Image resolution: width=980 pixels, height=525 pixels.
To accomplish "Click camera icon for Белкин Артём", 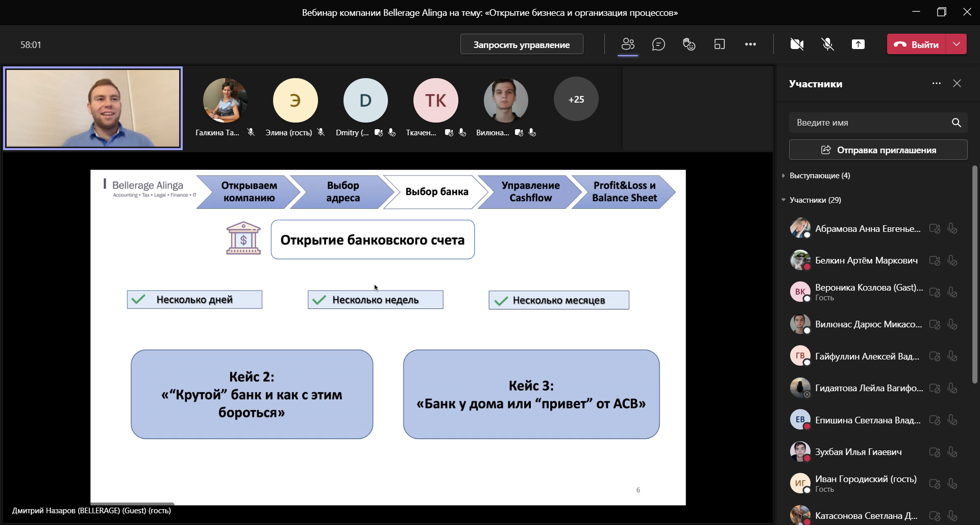I will point(935,260).
